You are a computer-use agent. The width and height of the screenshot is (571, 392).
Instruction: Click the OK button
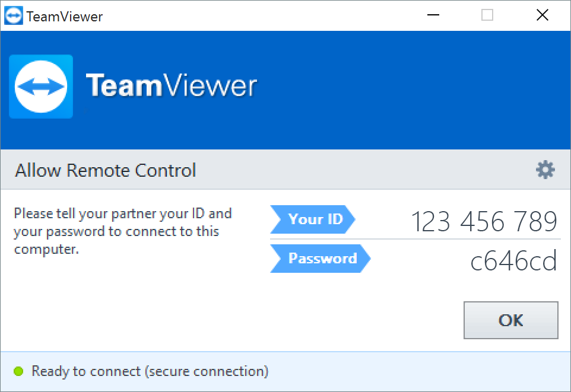pos(510,320)
